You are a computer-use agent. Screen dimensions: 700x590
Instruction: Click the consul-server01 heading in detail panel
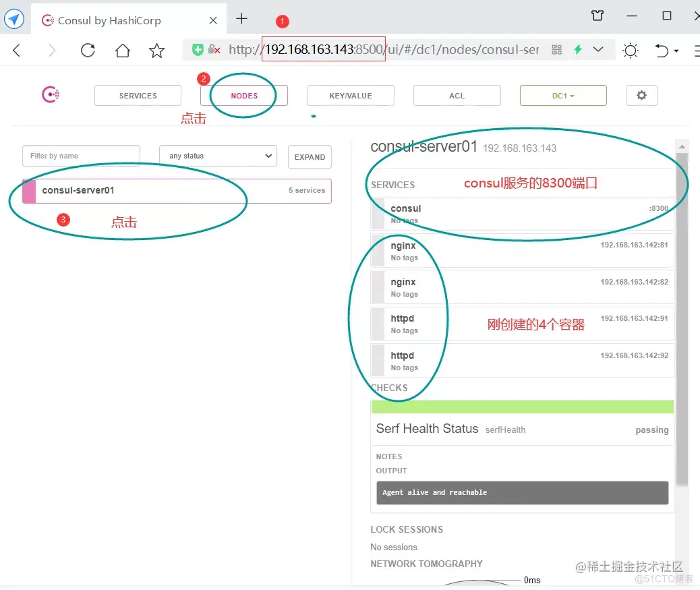(424, 146)
